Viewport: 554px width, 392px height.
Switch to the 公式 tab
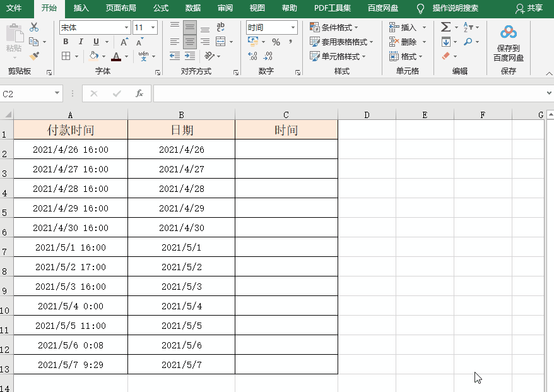tap(161, 8)
